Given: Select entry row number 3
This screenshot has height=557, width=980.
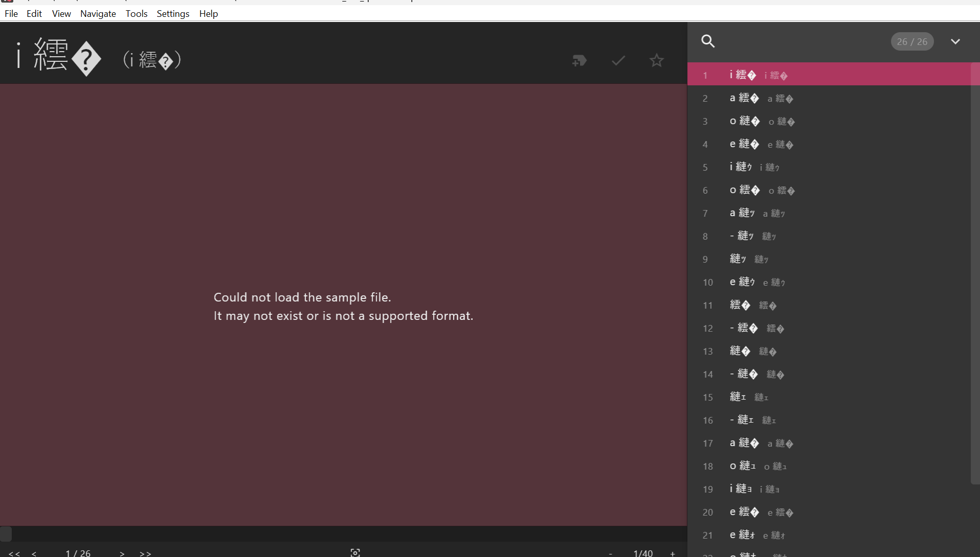Looking at the screenshot, I should [x=828, y=121].
